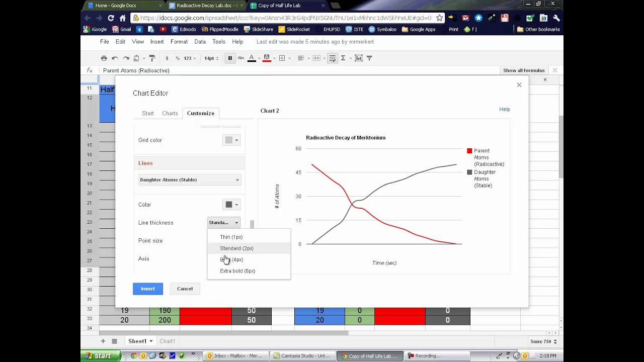Open the Tools menu
Screen dimensions: 644x362
tap(219, 42)
